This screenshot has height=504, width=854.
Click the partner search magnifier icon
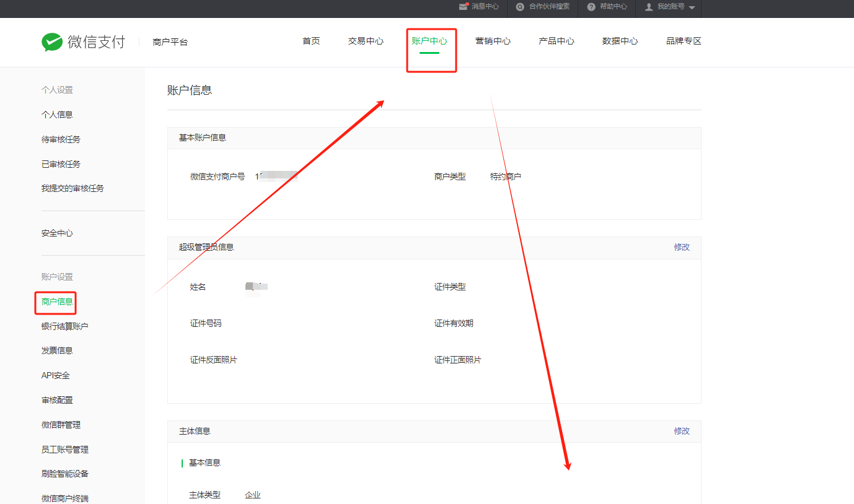(521, 7)
